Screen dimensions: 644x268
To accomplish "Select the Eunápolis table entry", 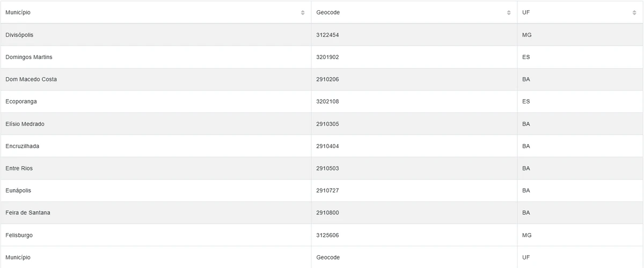I will (x=20, y=190).
